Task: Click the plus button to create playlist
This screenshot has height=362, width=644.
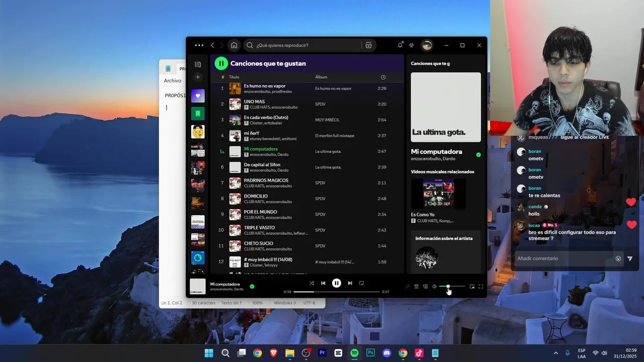Action: point(198,77)
